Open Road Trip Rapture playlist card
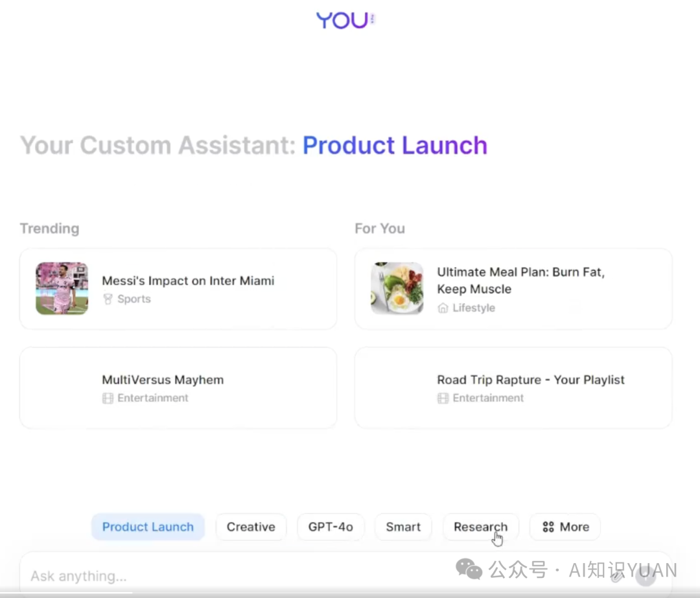Screen dimensions: 700x598 pyautogui.click(x=530, y=380)
